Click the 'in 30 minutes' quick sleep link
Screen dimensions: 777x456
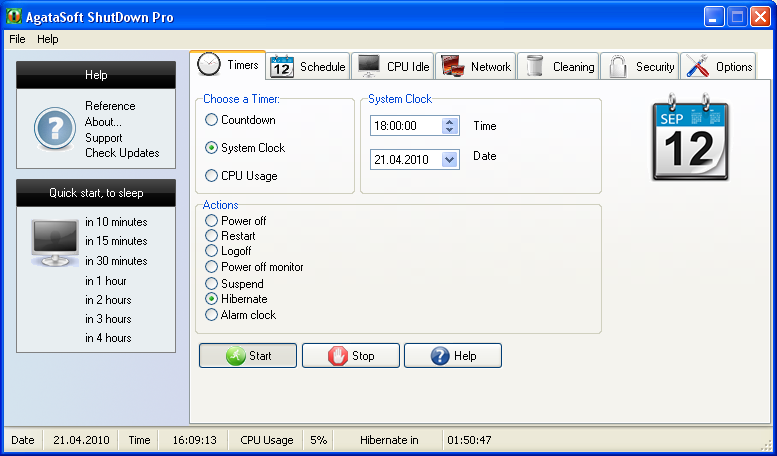(116, 261)
